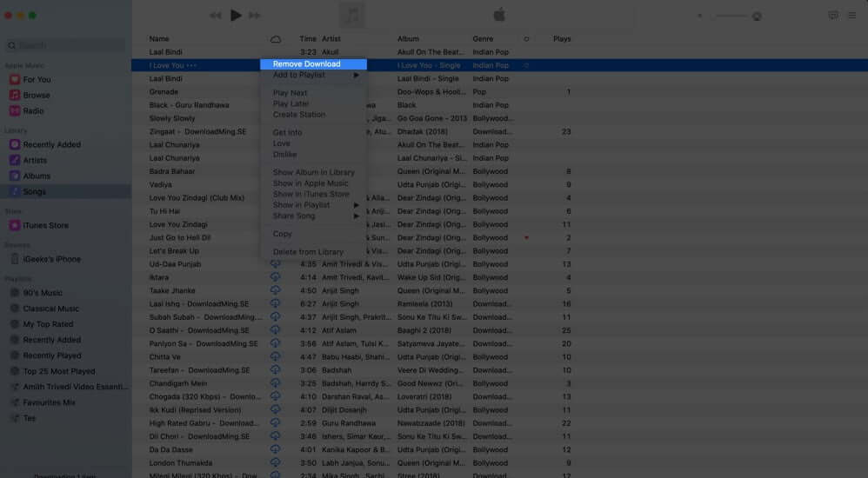The height and width of the screenshot is (478, 868).
Task: Open Recently Added under Library
Action: (51, 144)
